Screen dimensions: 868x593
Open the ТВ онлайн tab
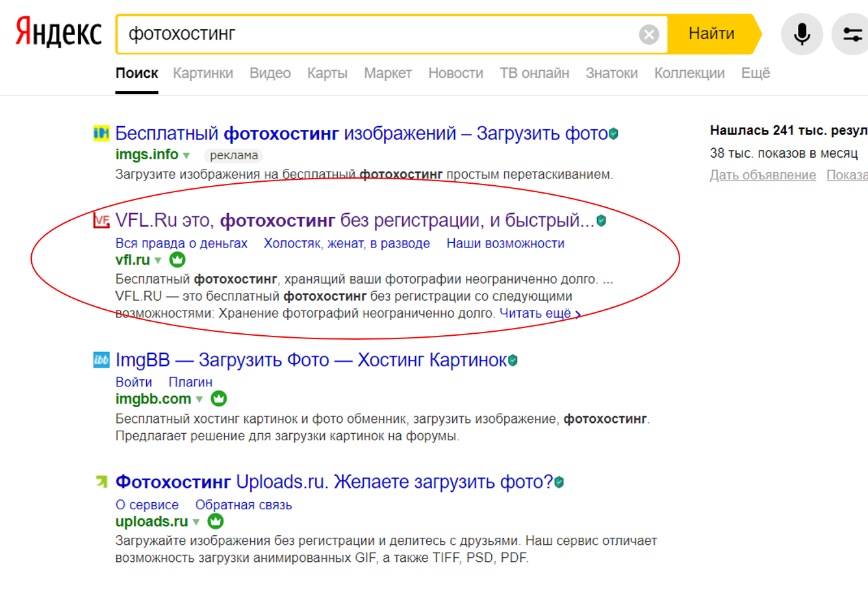[534, 73]
